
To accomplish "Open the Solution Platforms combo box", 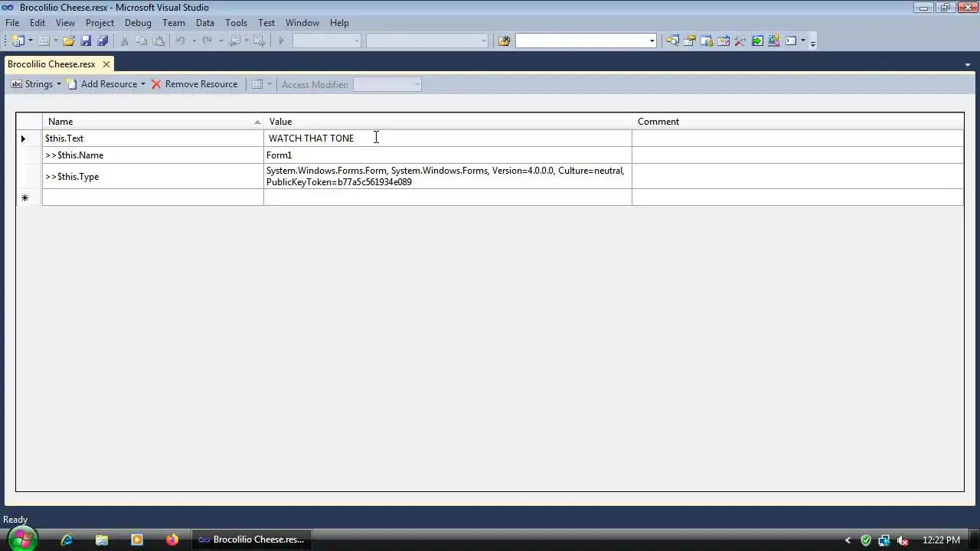I will pyautogui.click(x=426, y=41).
